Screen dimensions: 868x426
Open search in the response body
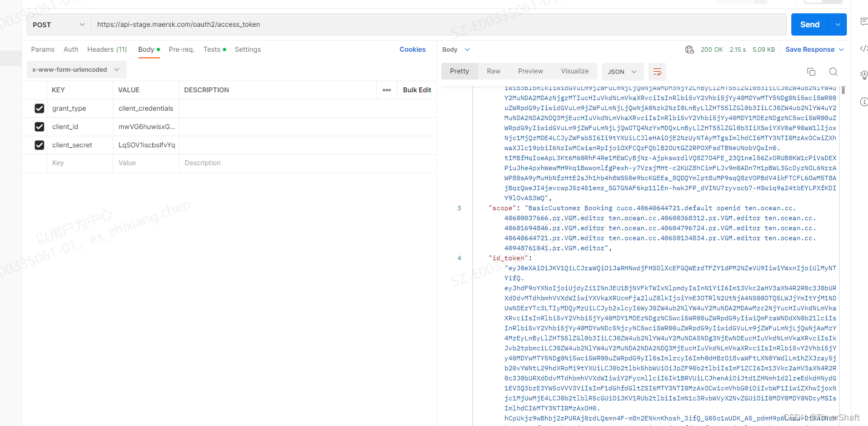point(833,72)
